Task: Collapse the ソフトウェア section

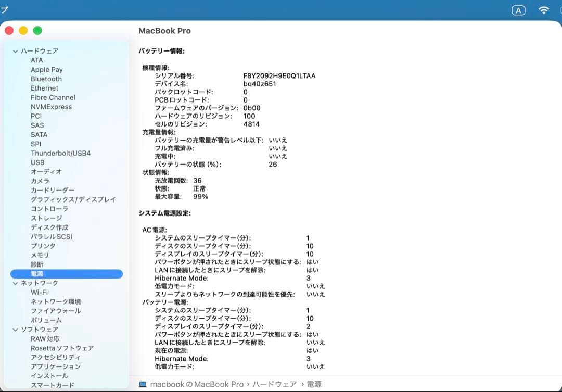Action: (x=15, y=330)
